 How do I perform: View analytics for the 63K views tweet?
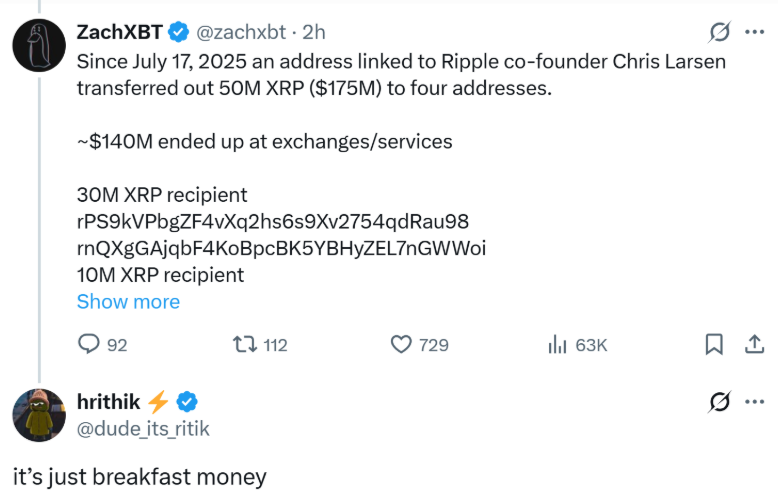coord(558,345)
